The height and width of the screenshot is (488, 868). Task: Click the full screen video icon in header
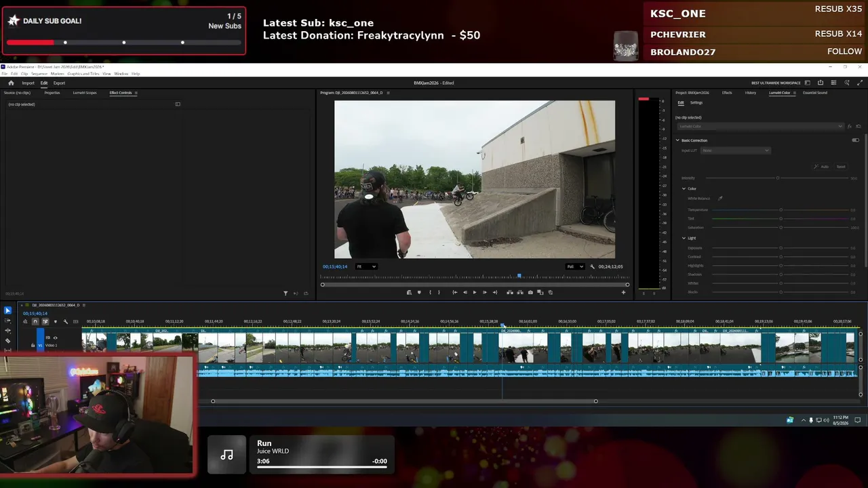tap(860, 83)
